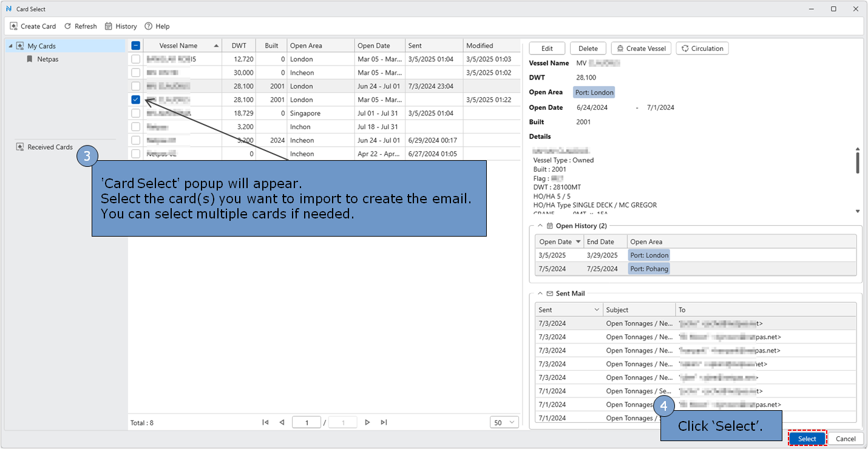Click the Create Vessel button

pyautogui.click(x=641, y=49)
